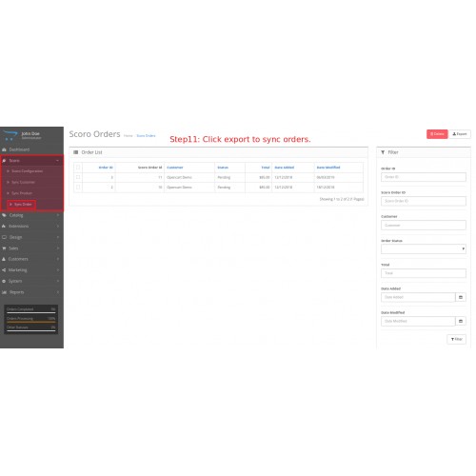Click the Design monitor icon

pyautogui.click(x=4, y=237)
